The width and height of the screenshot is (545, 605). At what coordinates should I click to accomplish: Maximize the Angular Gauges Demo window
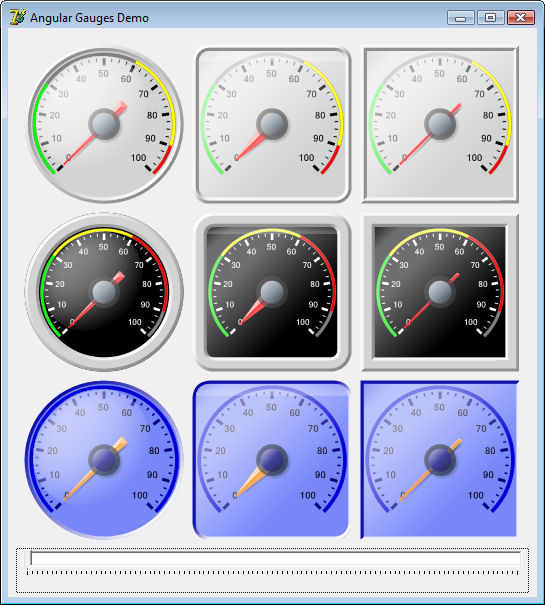pos(490,18)
